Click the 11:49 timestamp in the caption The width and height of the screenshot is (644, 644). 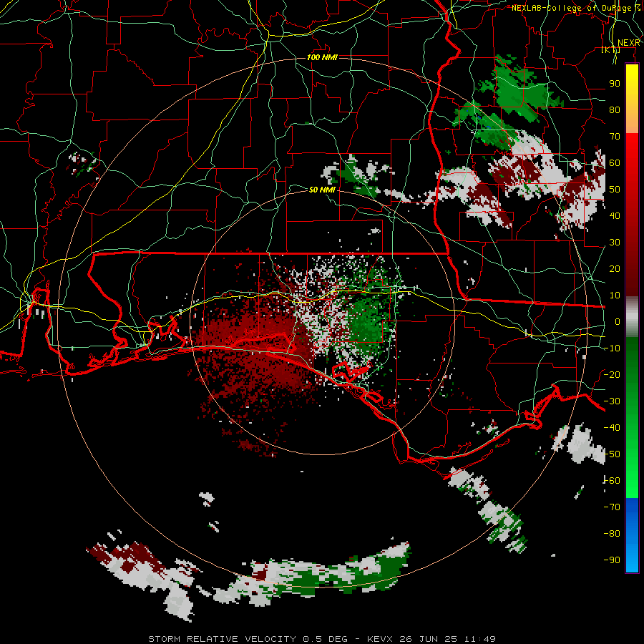480,639
